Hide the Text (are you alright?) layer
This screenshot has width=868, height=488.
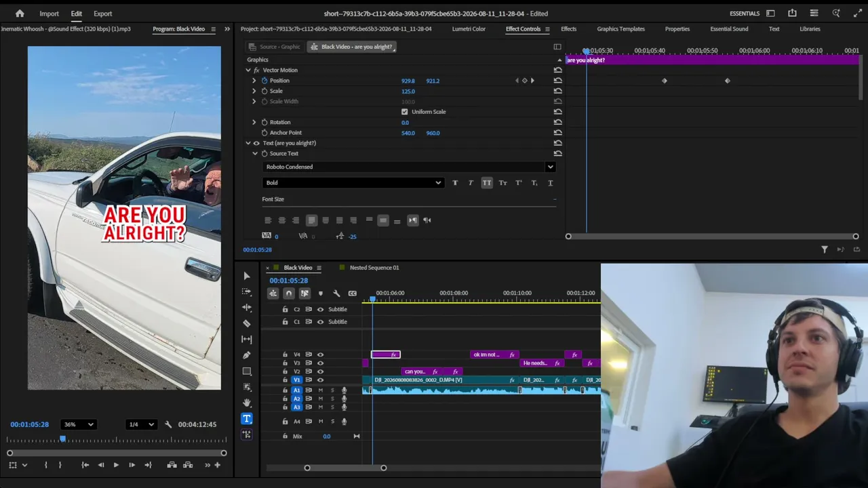[256, 143]
